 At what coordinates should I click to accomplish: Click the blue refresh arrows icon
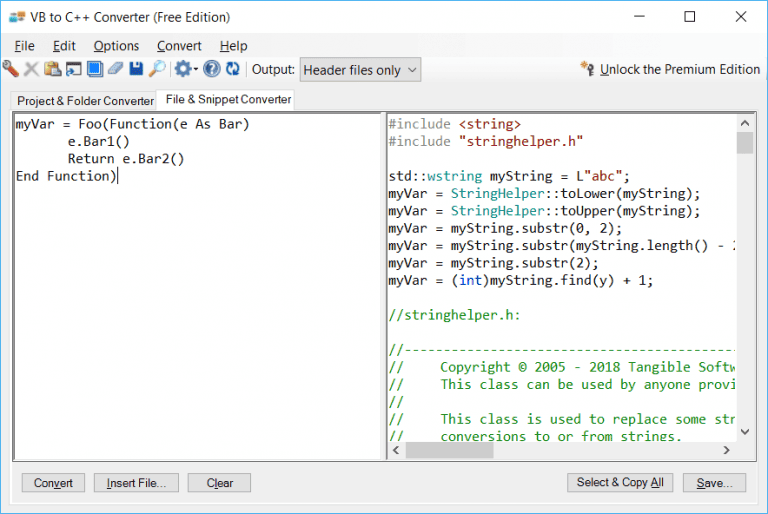(x=233, y=69)
